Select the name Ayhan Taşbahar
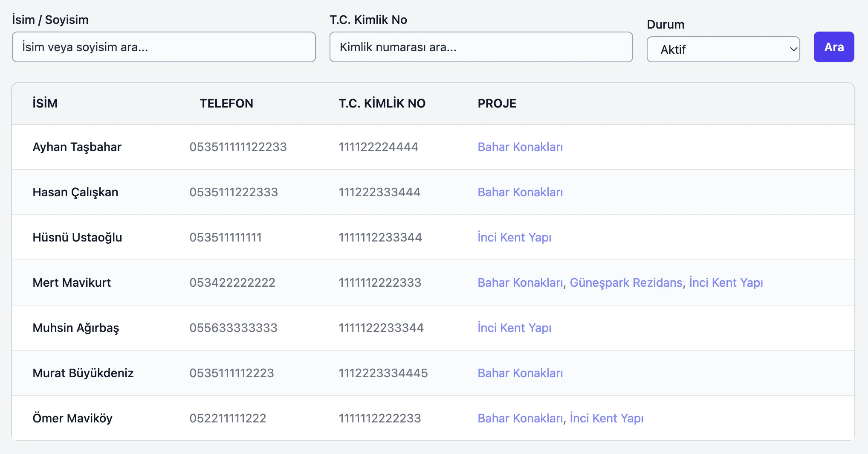This screenshot has height=454, width=868. (77, 147)
